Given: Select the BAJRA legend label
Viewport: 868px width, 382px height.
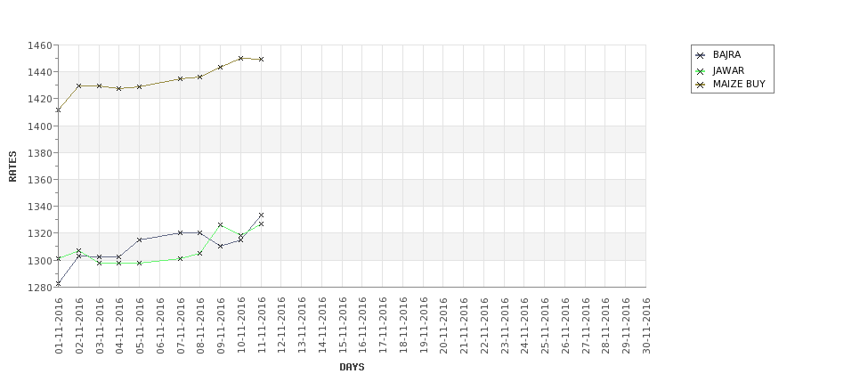Looking at the screenshot, I should pos(726,55).
